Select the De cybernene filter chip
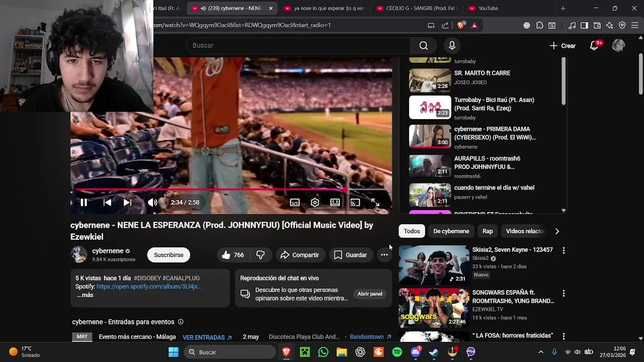 coord(451,231)
